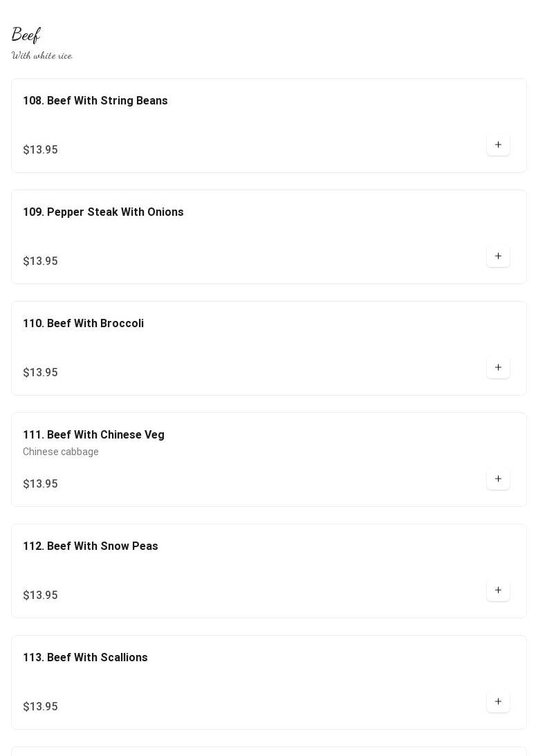538x756 pixels.
Task: Add Beef With Broccoli using plus button
Action: pos(498,368)
